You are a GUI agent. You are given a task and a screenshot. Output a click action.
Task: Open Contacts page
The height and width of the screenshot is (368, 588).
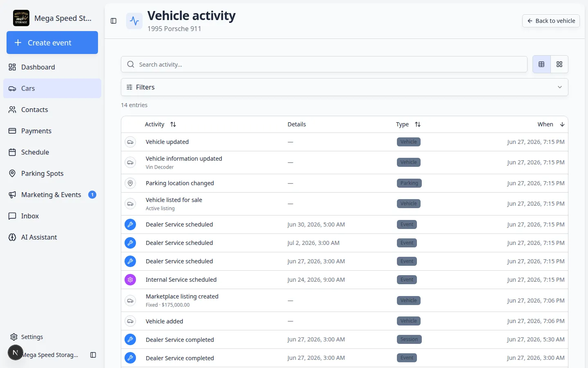point(52,110)
